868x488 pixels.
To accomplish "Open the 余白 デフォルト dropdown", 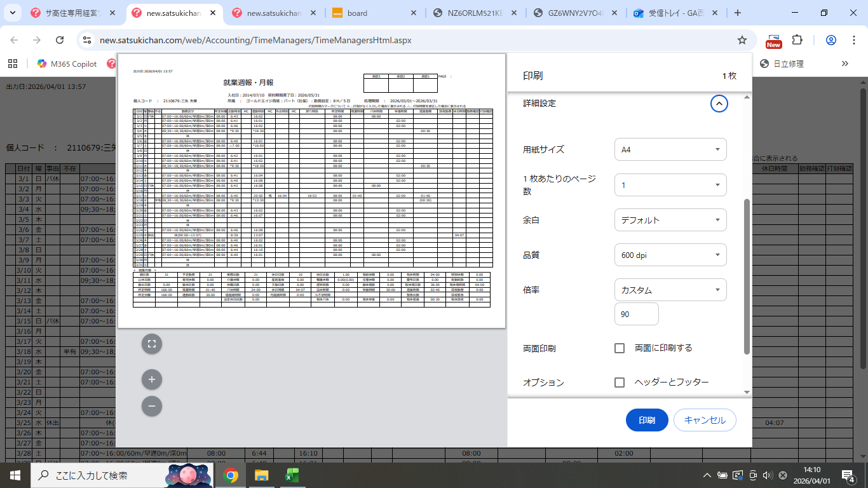I will click(670, 220).
